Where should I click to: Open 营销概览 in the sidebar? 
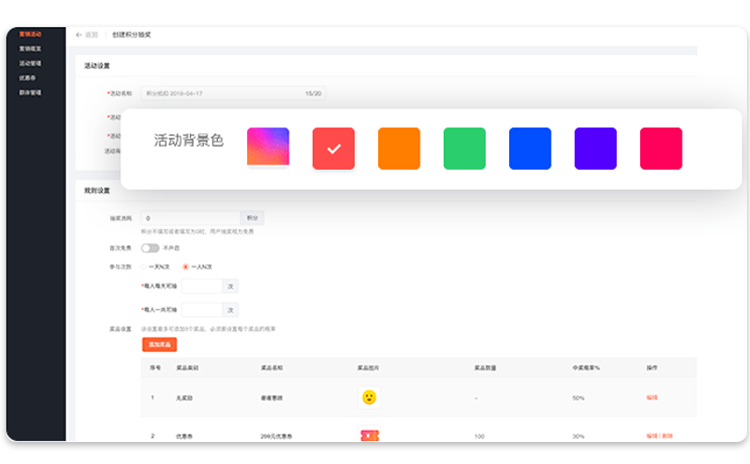[30, 48]
